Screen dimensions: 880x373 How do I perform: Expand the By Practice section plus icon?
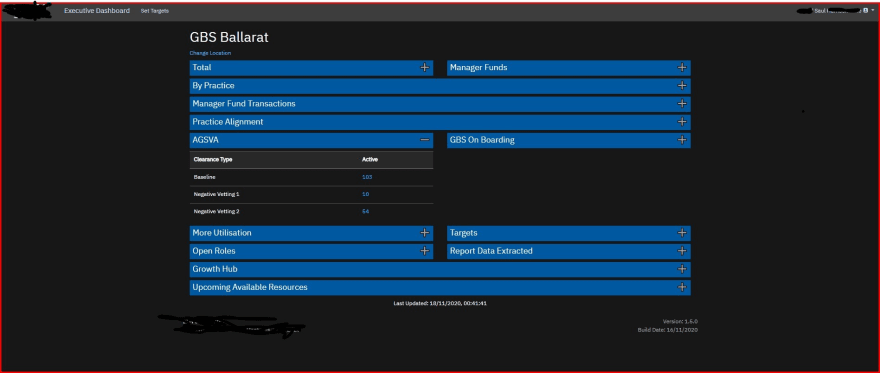682,86
